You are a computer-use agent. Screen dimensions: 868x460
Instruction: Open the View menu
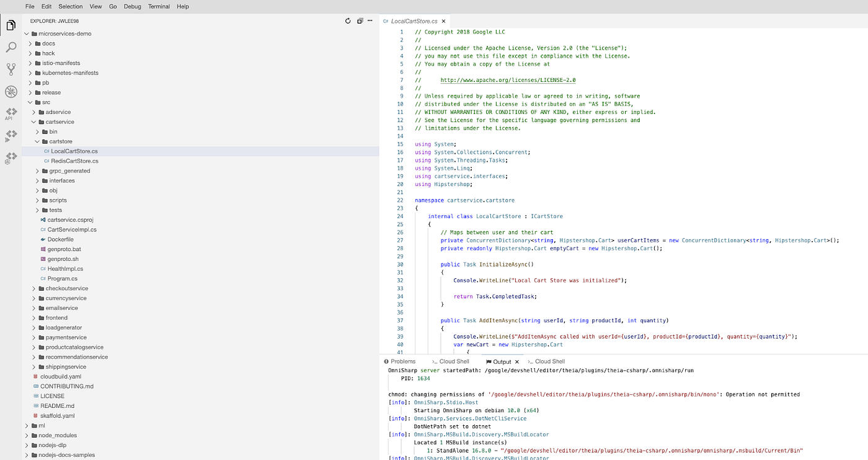click(95, 6)
